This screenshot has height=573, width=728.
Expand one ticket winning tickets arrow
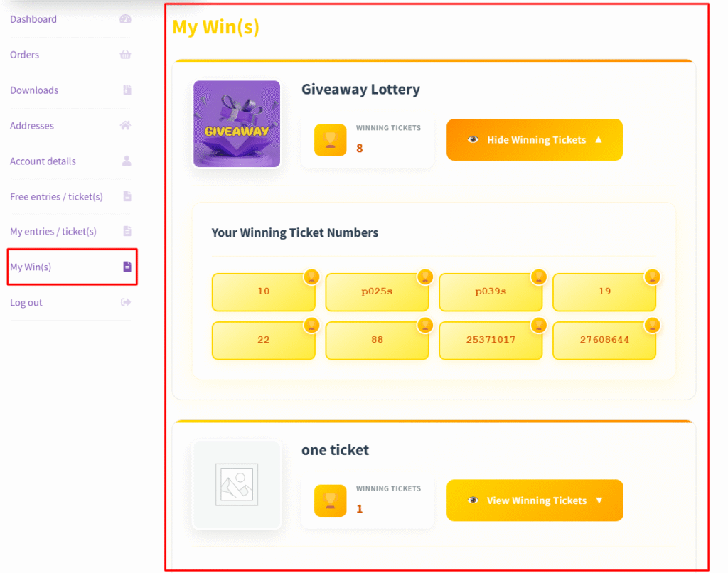599,500
